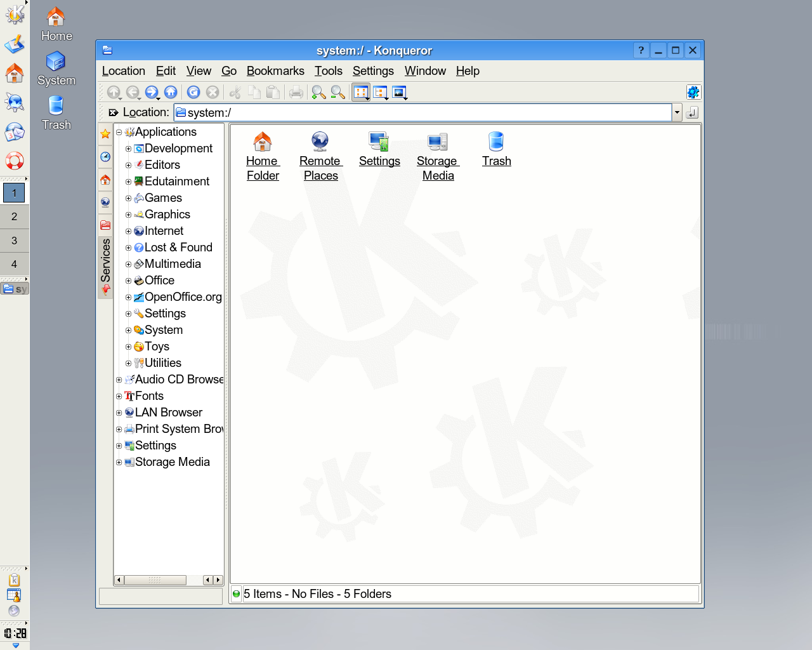
Task: Click the Go button beside the location field
Action: pos(692,112)
